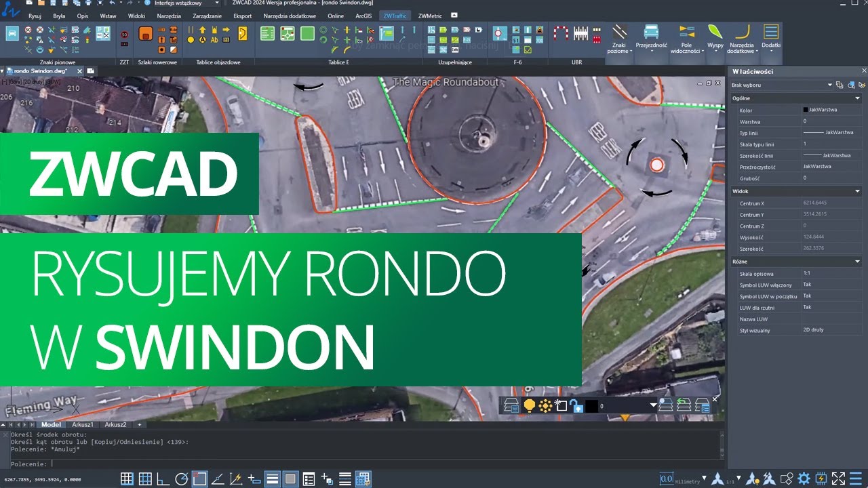Click the plain green board in Tablice E
The height and width of the screenshot is (488, 868).
[x=308, y=33]
